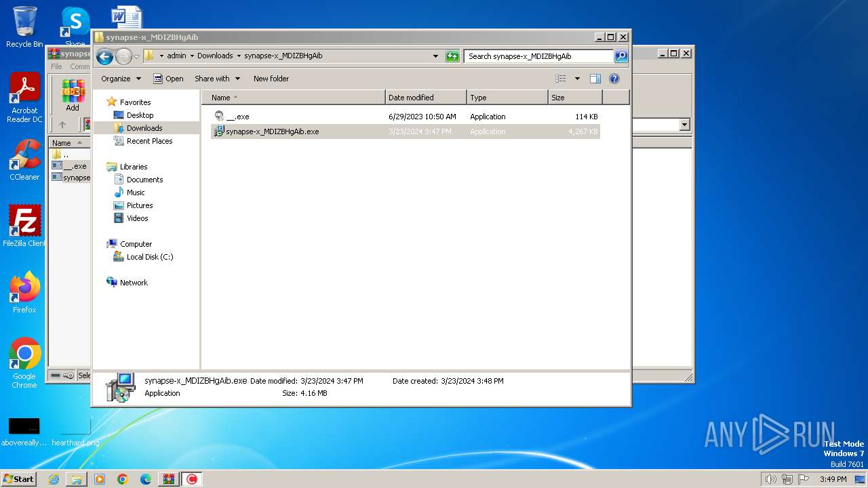This screenshot has height=488, width=868.
Task: Open Windows Media Player from the taskbar
Action: pos(100,479)
